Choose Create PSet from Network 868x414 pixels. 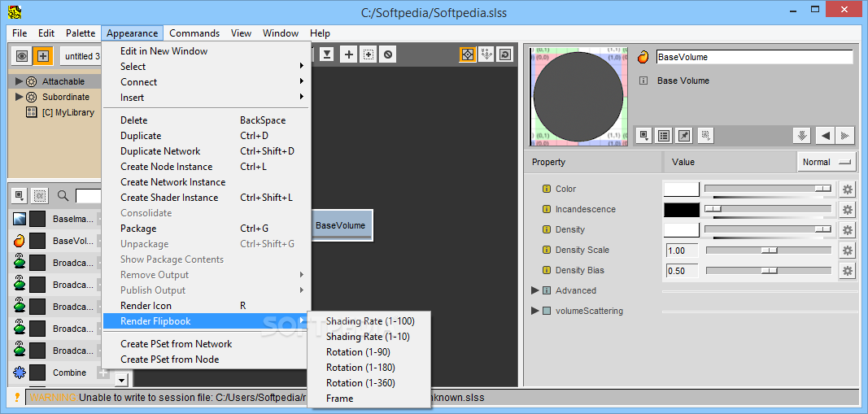pos(207,344)
